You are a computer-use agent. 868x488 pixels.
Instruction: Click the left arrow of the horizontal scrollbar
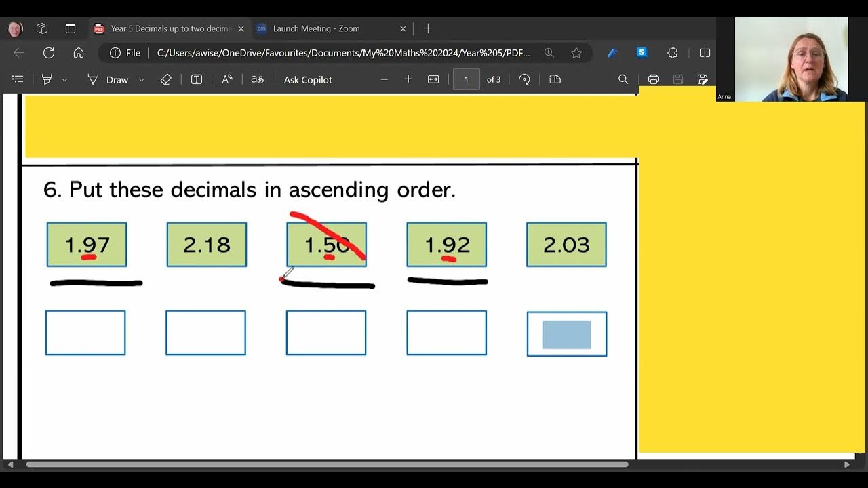10,464
